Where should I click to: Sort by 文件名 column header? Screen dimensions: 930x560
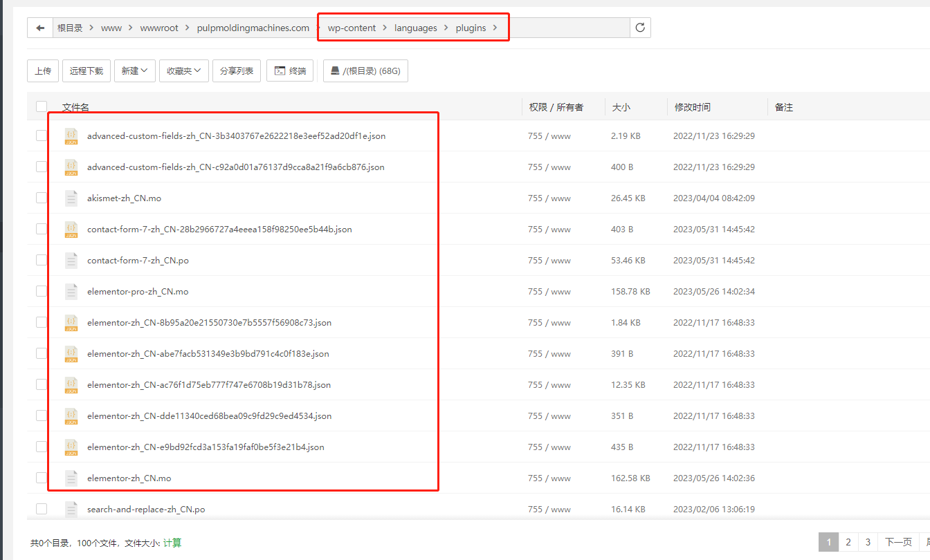(x=75, y=107)
